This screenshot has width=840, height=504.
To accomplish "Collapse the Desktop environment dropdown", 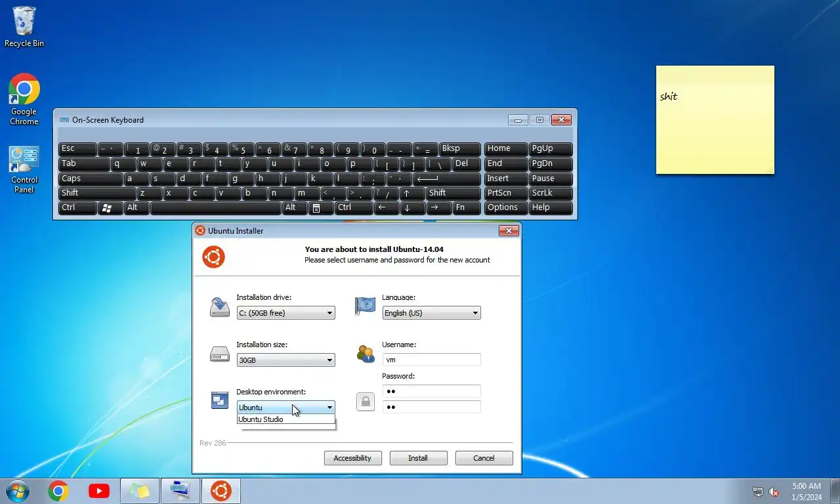I will pos(285,408).
